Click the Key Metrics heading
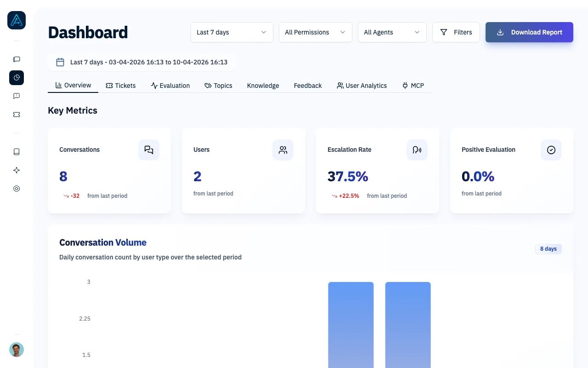 click(73, 110)
